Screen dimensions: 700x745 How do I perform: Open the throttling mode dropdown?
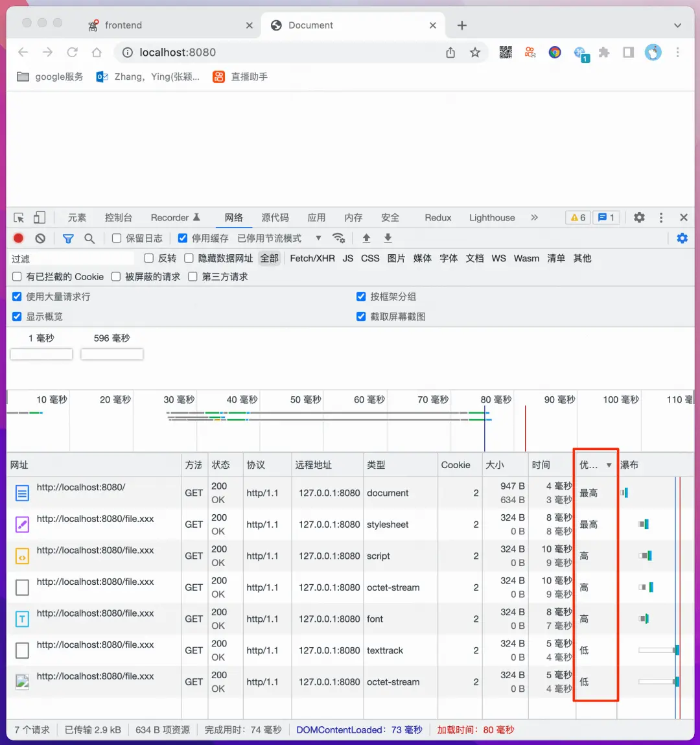coord(279,238)
